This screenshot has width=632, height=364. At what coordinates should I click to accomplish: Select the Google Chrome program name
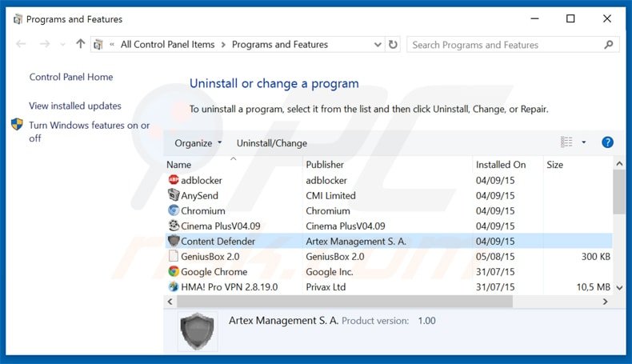(214, 272)
